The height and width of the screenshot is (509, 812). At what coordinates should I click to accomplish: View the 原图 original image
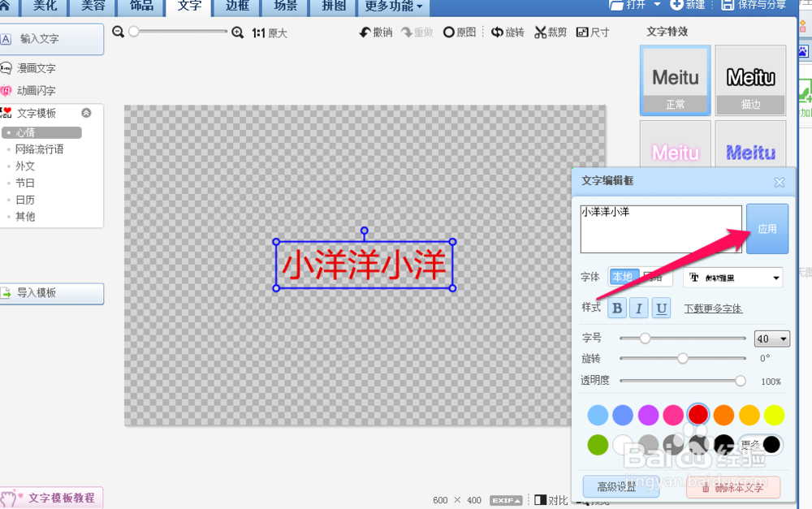coord(459,32)
